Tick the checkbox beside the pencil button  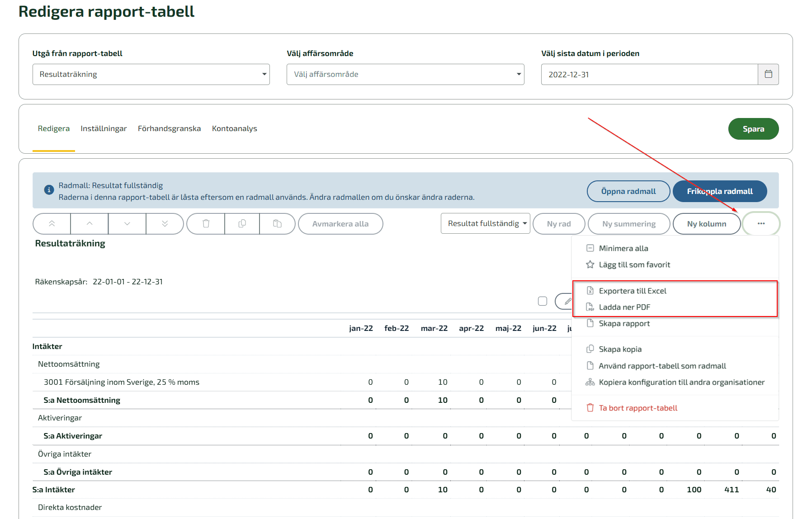point(543,301)
